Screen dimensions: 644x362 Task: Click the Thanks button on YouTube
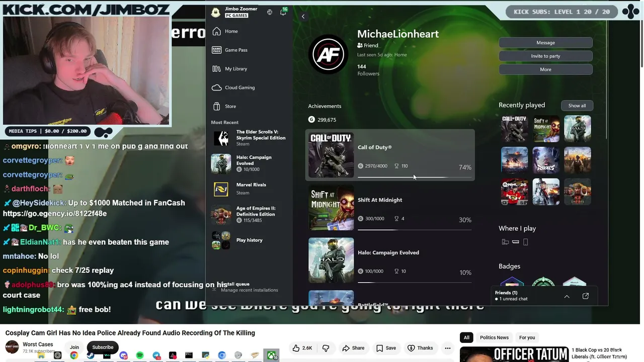(x=420, y=348)
